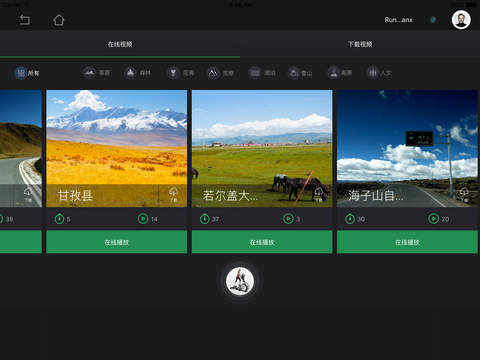The height and width of the screenshot is (360, 480).
Task: Tap the elliptical trainer round icon
Action: click(240, 281)
